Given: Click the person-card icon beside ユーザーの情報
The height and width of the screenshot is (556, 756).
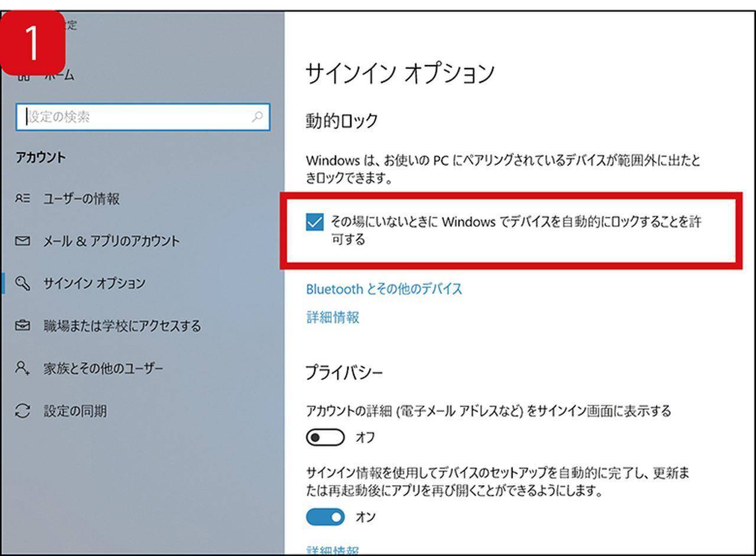Looking at the screenshot, I should tap(22, 199).
